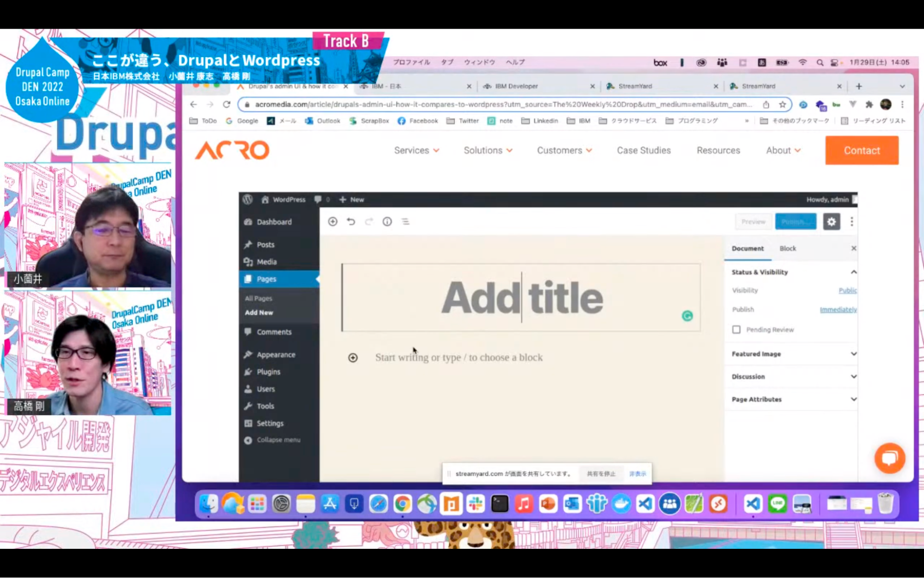Screen dimensions: 924x578
Task: Switch to the Block tab
Action: pyautogui.click(x=788, y=248)
